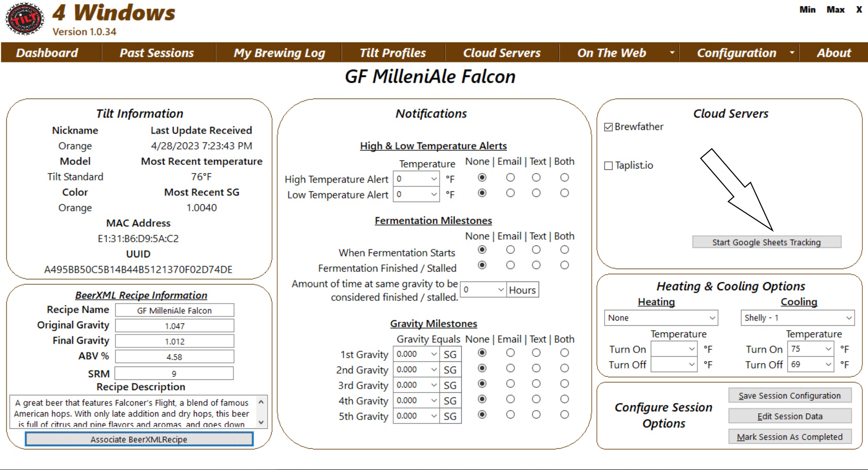Select Email for 1st Gravity milestone
The width and height of the screenshot is (868, 470).
coord(510,352)
